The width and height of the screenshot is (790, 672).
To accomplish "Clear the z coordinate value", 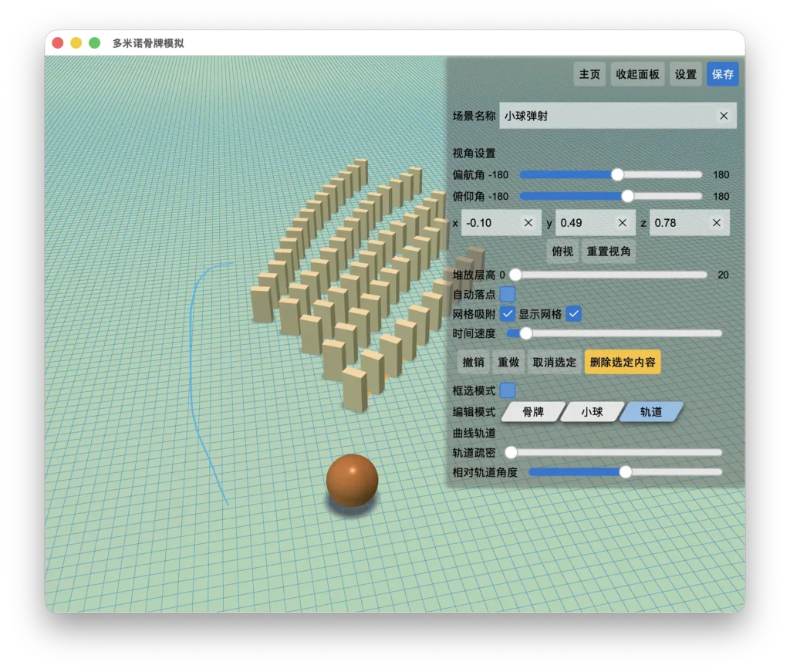I will click(717, 223).
